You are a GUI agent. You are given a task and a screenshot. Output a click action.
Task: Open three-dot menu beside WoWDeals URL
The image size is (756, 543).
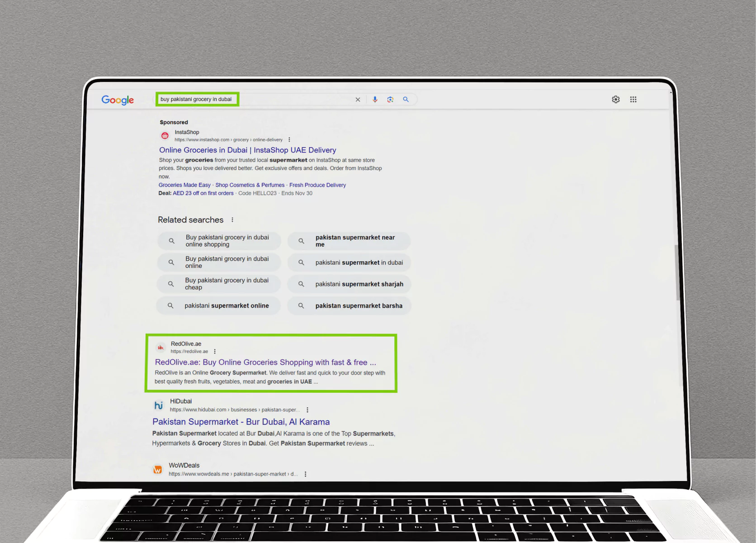pyautogui.click(x=306, y=474)
